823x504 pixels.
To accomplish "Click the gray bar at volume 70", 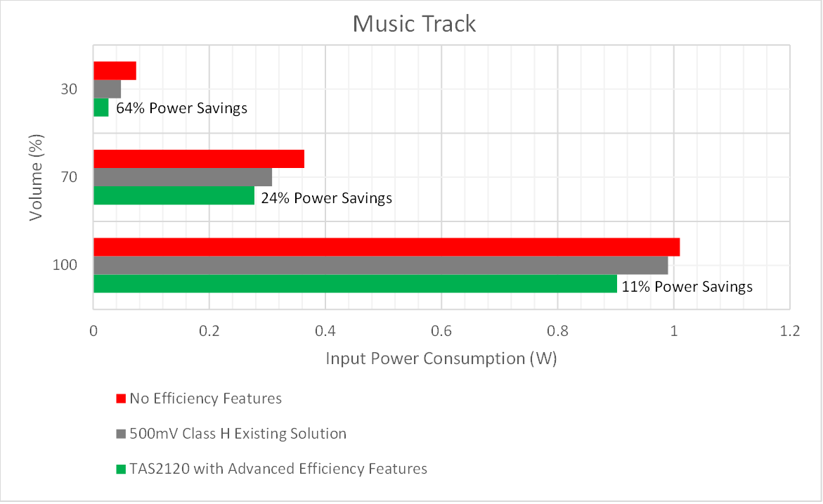I will tap(183, 176).
